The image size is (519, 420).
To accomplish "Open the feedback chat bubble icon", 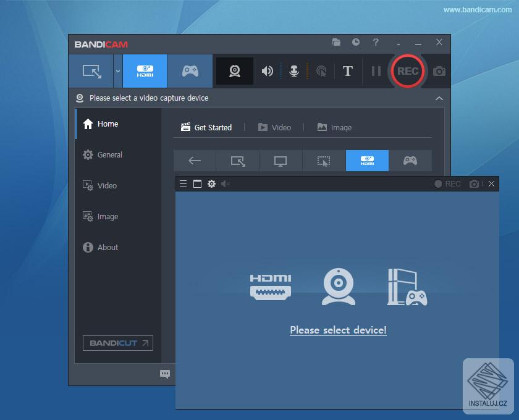I will (x=165, y=374).
